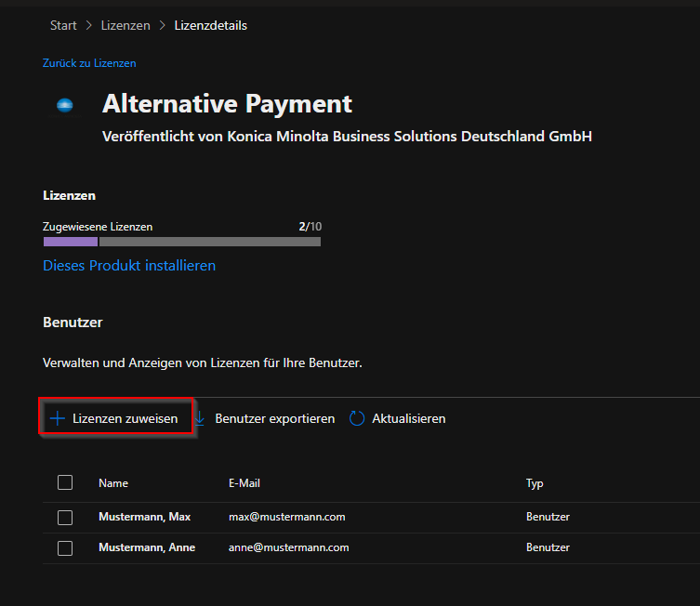700x606 pixels.
Task: Click the circular refresh icon
Action: click(x=357, y=418)
